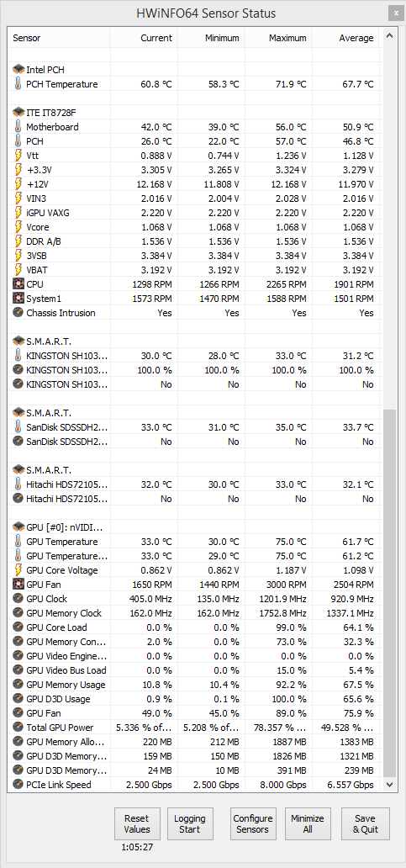Image resolution: width=406 pixels, height=868 pixels.
Task: Click the Sensor column header
Action: [x=60, y=38]
